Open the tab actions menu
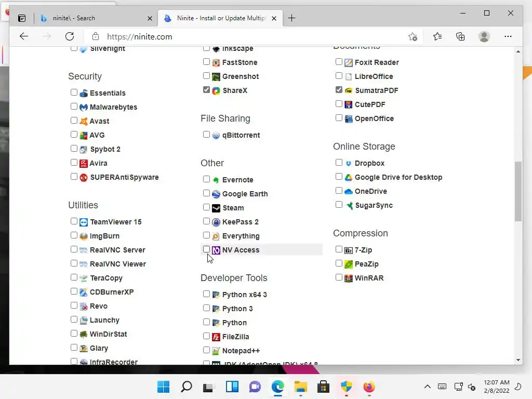The height and width of the screenshot is (399, 532). click(22, 18)
